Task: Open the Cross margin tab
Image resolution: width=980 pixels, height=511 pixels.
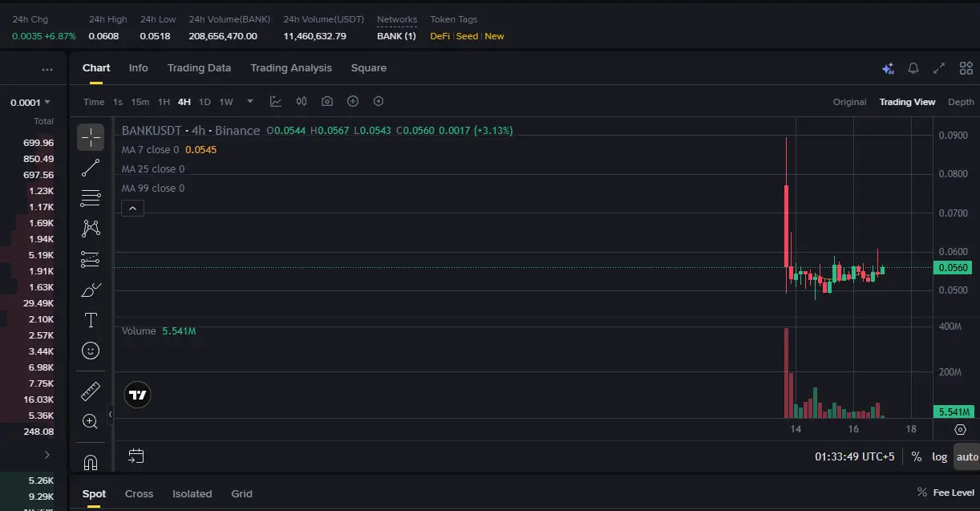Action: 139,493
